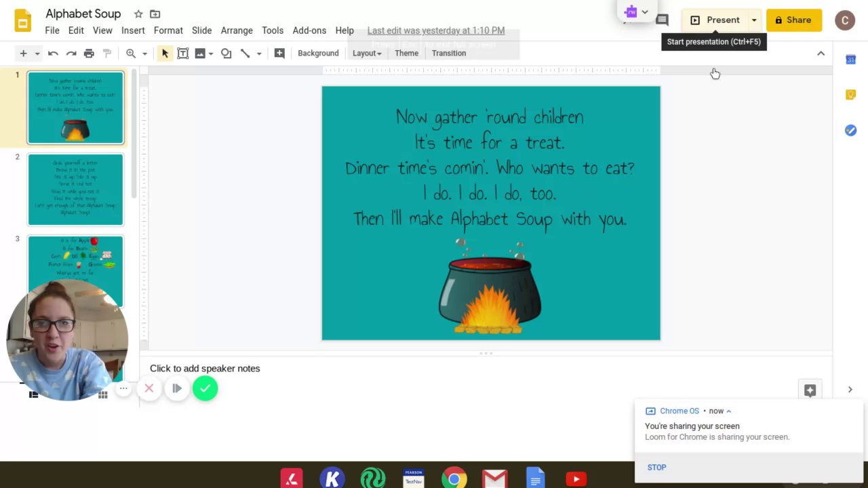Open the account avatar C
The width and height of the screenshot is (868, 488).
845,20
